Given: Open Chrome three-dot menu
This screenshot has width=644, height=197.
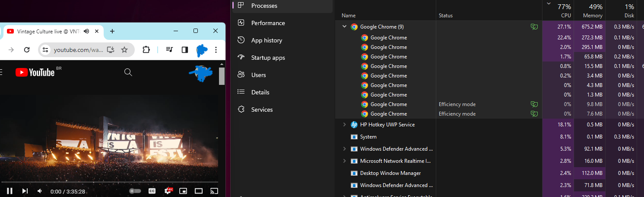Looking at the screenshot, I should 216,50.
